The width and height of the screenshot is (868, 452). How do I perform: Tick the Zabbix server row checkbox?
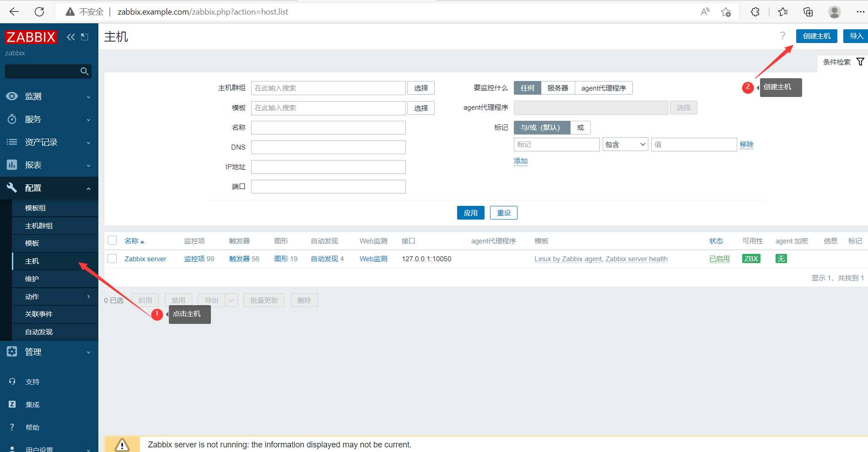coord(112,258)
